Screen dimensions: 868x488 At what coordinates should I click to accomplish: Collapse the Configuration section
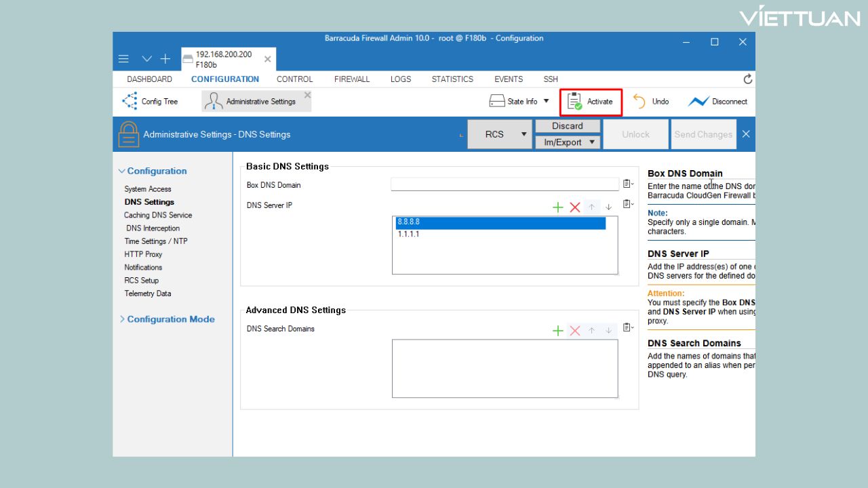pos(122,171)
